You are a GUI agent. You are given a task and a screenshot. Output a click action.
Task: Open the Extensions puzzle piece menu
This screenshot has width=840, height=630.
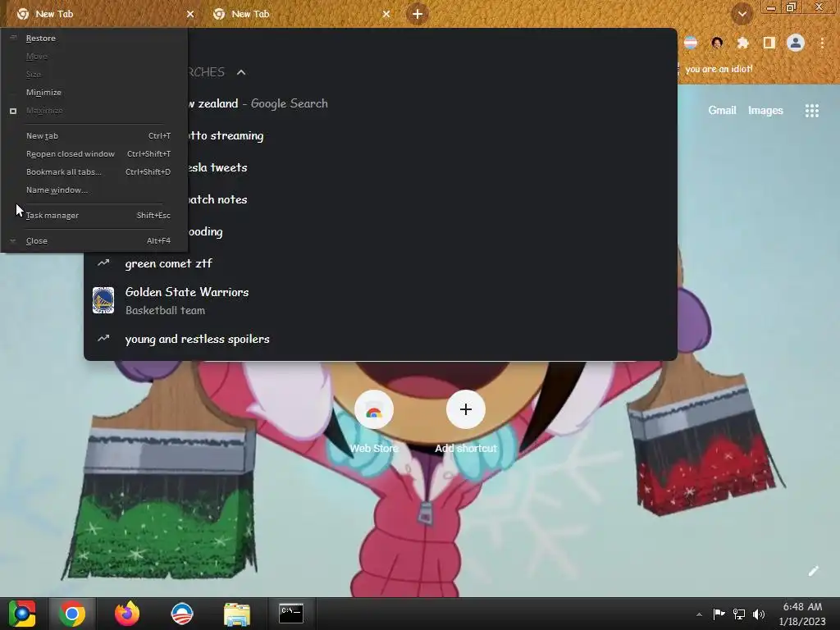[742, 43]
